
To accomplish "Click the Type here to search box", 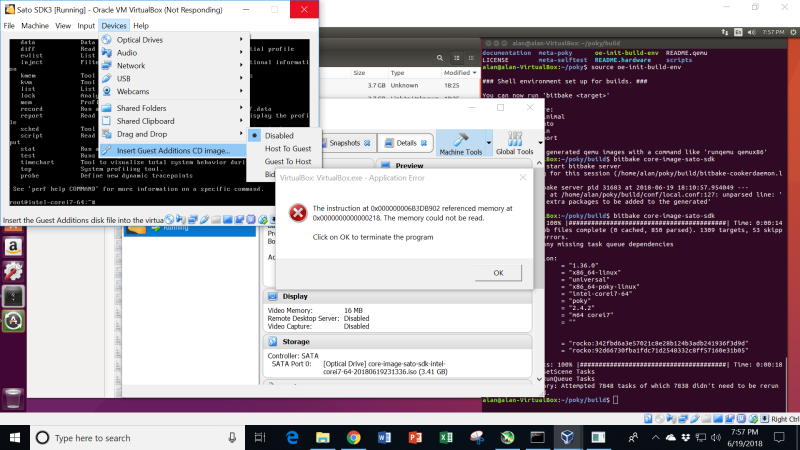I will click(138, 438).
